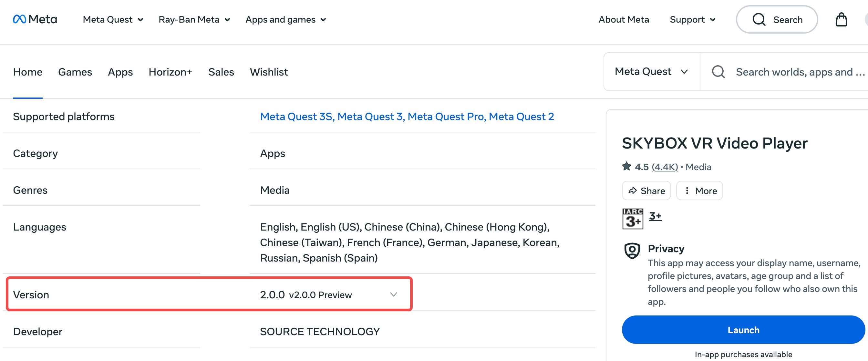The height and width of the screenshot is (361, 868).
Task: Open More options with three dots
Action: pos(699,191)
